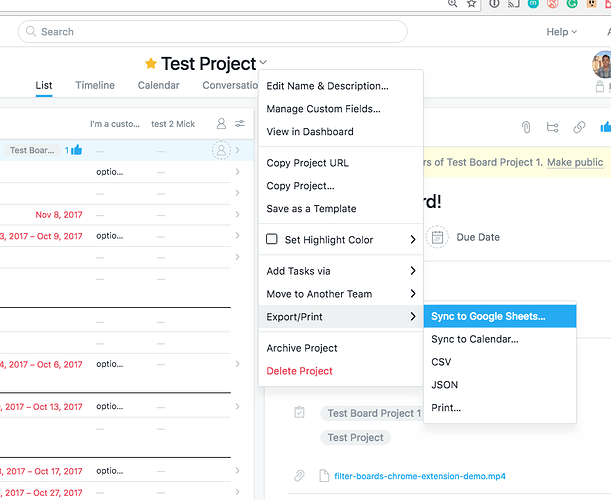Viewport: 611px width, 500px height.
Task: Click the file document icon beside mp4
Action: point(324,476)
